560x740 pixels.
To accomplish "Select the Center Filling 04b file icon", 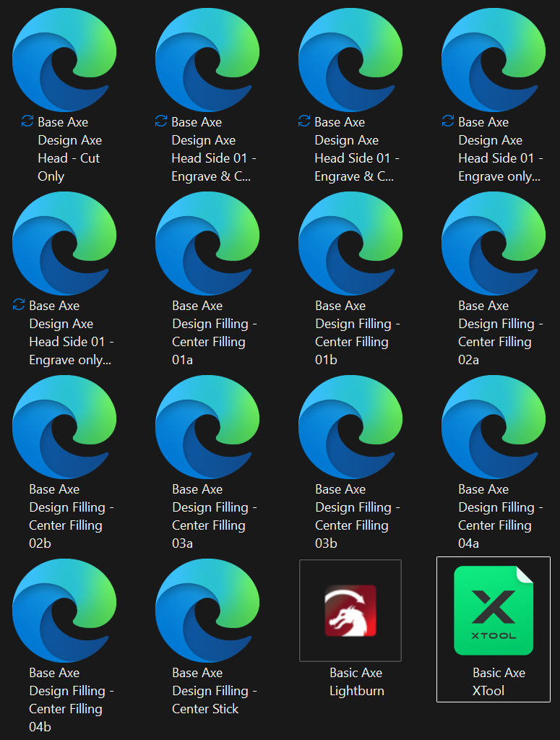I will click(64, 611).
